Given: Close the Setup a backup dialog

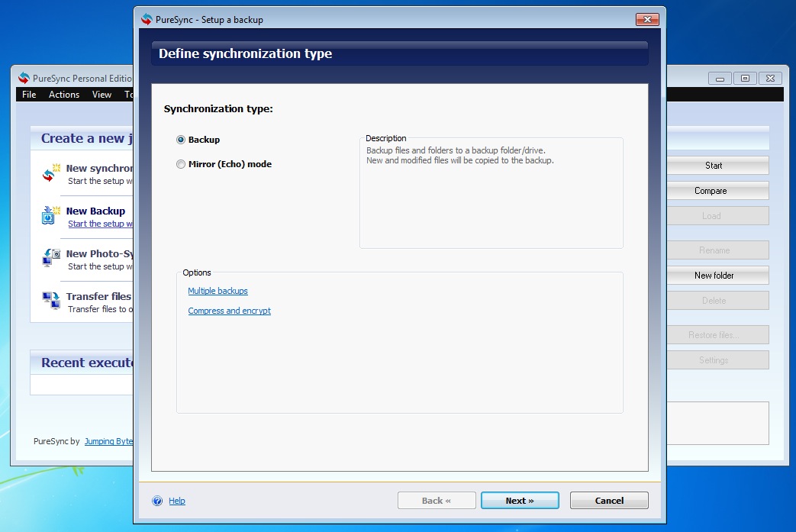Looking at the screenshot, I should click(x=647, y=19).
